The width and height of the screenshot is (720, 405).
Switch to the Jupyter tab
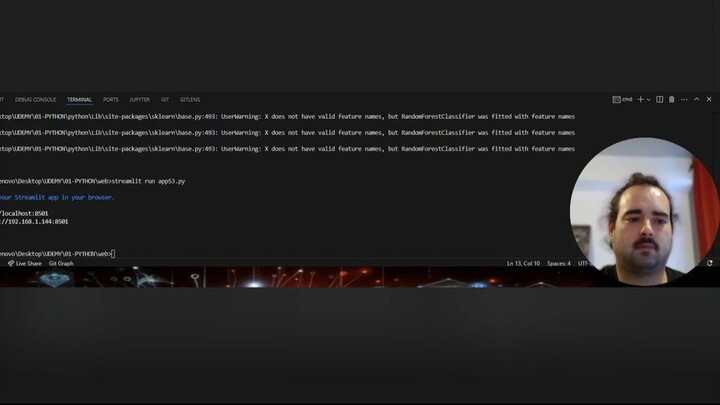tap(139, 100)
